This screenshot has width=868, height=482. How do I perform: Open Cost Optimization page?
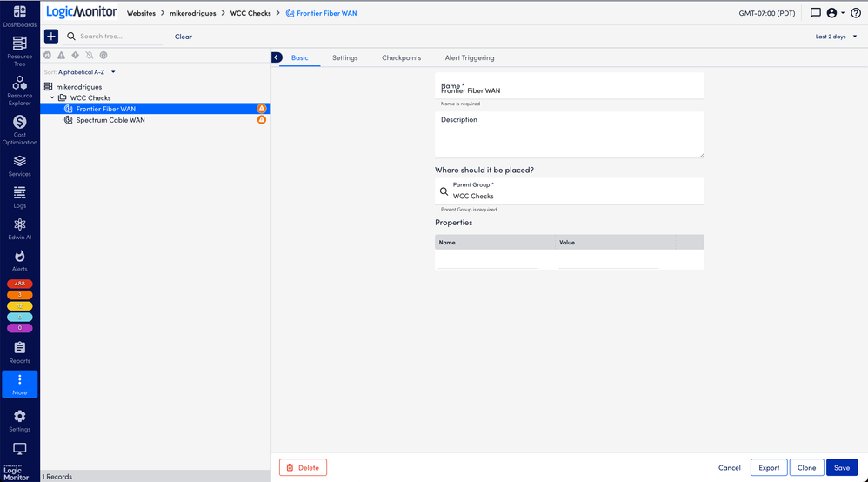pyautogui.click(x=19, y=130)
